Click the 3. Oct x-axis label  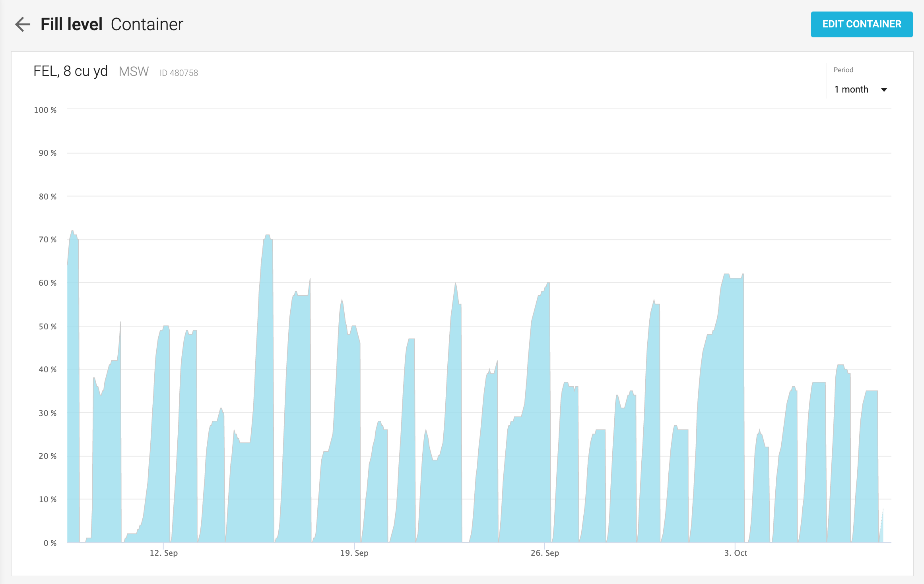(x=735, y=553)
